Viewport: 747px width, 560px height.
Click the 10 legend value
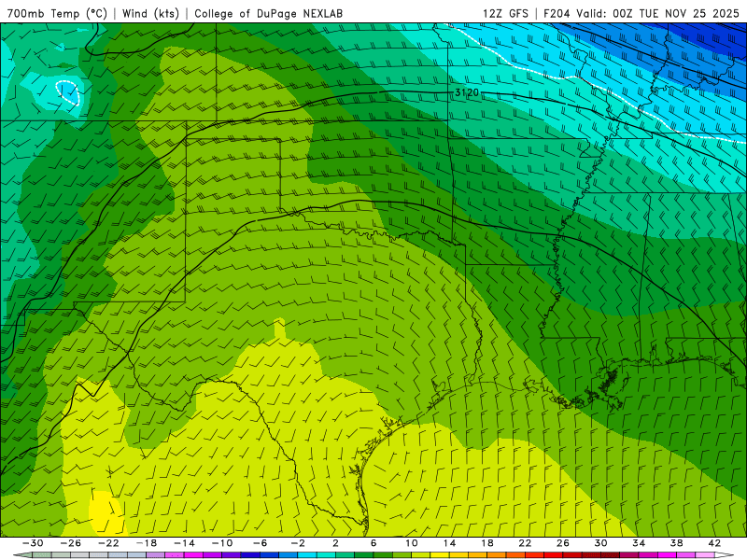pyautogui.click(x=412, y=543)
